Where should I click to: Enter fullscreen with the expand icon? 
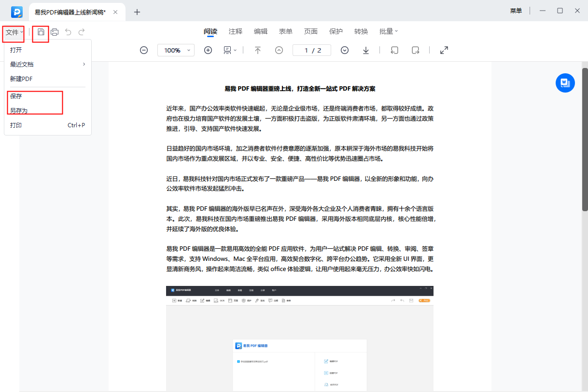444,50
